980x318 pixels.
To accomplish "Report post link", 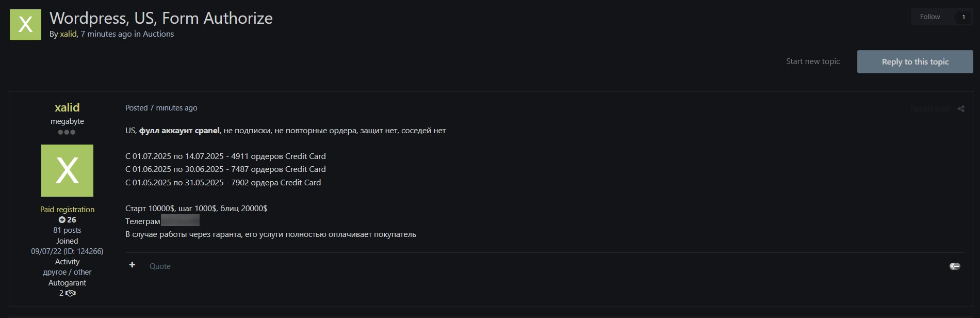I will pos(930,109).
